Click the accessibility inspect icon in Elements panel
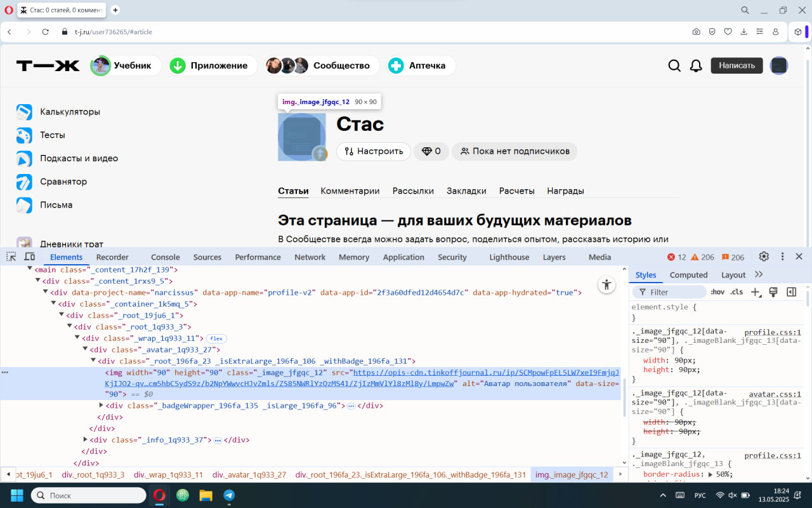Screen dimensions: 812x508 point(606,284)
